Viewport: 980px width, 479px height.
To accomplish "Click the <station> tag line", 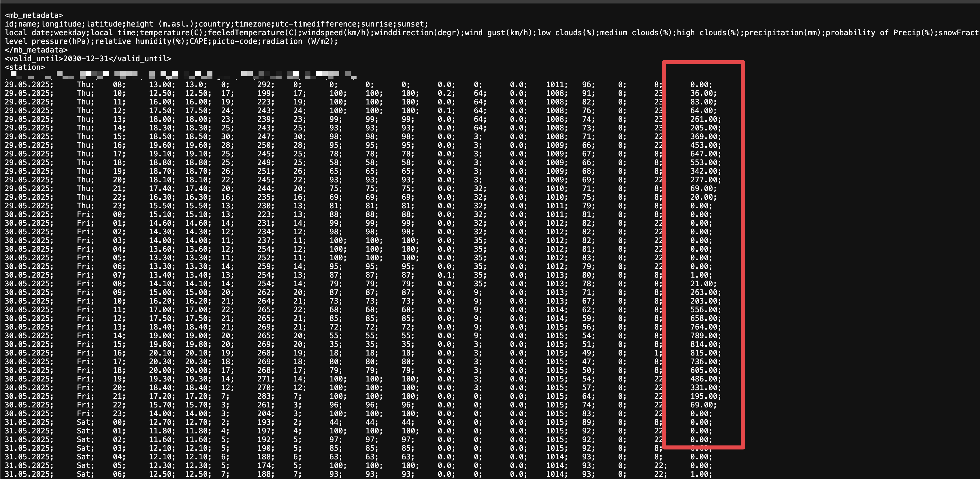I will (25, 68).
